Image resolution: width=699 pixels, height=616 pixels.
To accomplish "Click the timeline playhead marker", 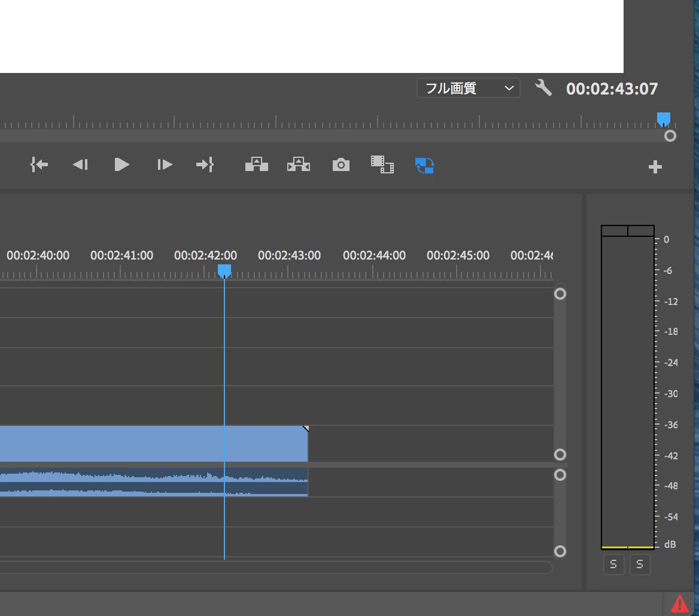I will tap(224, 270).
